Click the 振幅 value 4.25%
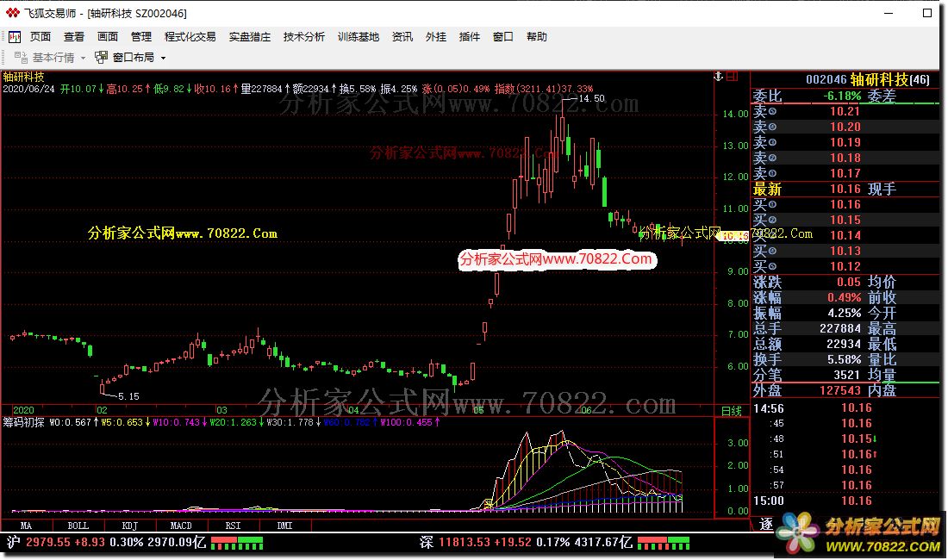Screen dimensions: 948x560 [x=844, y=313]
